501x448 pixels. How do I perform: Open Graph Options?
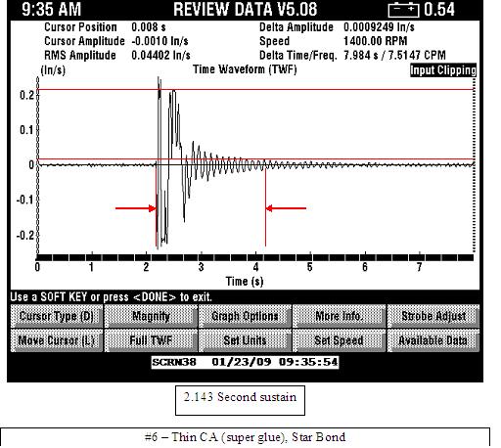tap(245, 316)
